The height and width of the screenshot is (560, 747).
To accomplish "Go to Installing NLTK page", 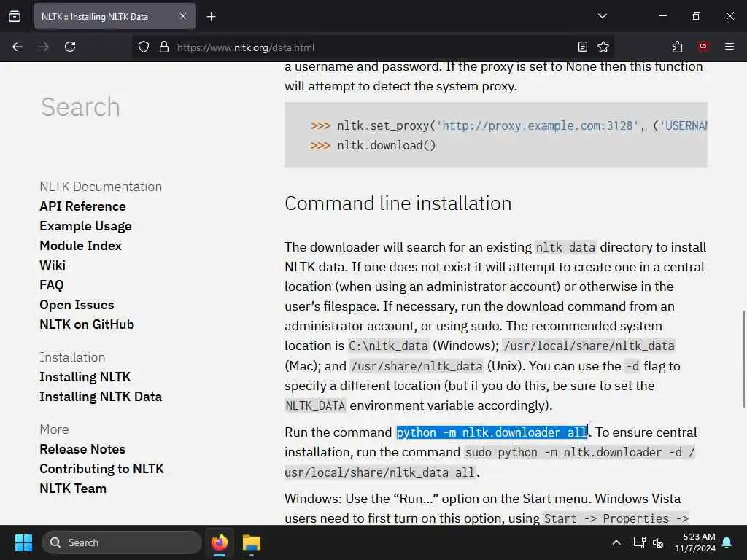I will click(85, 377).
